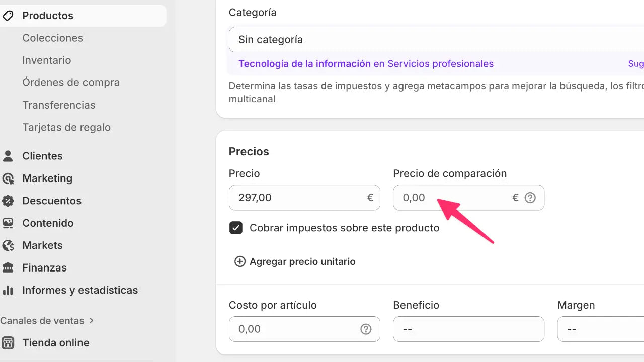The height and width of the screenshot is (362, 644).
Task: Select the Descuentos discount icon
Action: (x=8, y=201)
